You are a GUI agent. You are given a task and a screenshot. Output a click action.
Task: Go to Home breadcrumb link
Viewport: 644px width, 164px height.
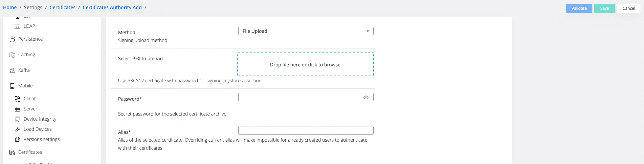tap(10, 7)
